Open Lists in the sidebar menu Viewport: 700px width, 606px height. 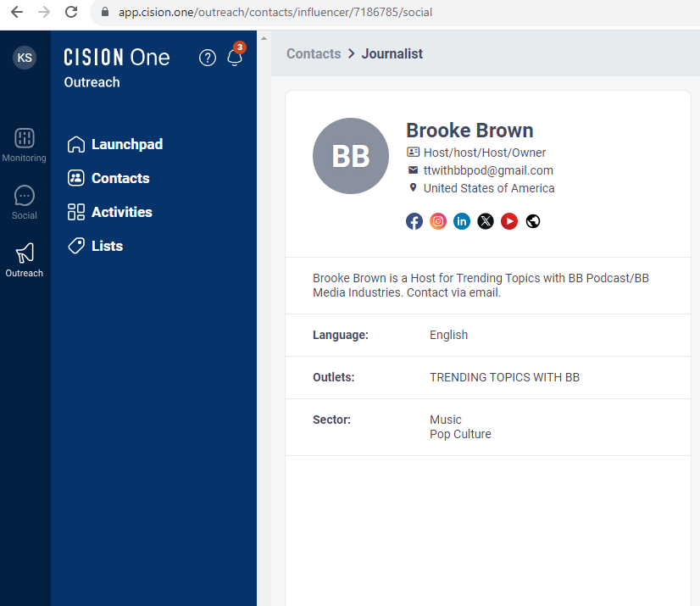pos(95,246)
